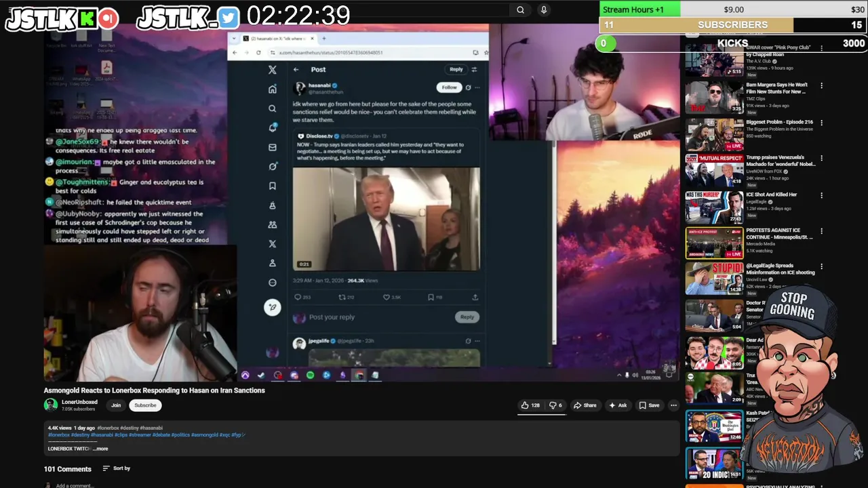Open Biggeset Problm live thumbnail
Viewport: 868px width, 488px height.
[x=714, y=134]
